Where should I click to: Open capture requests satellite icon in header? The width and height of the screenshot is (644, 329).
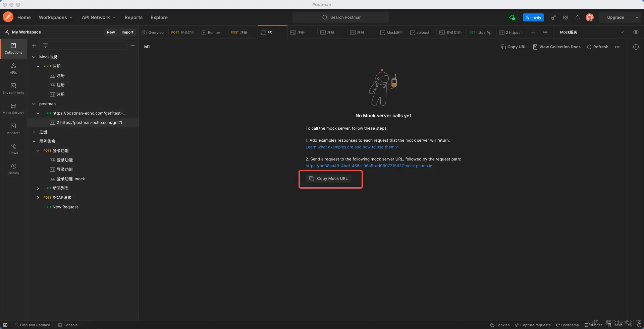553,17
